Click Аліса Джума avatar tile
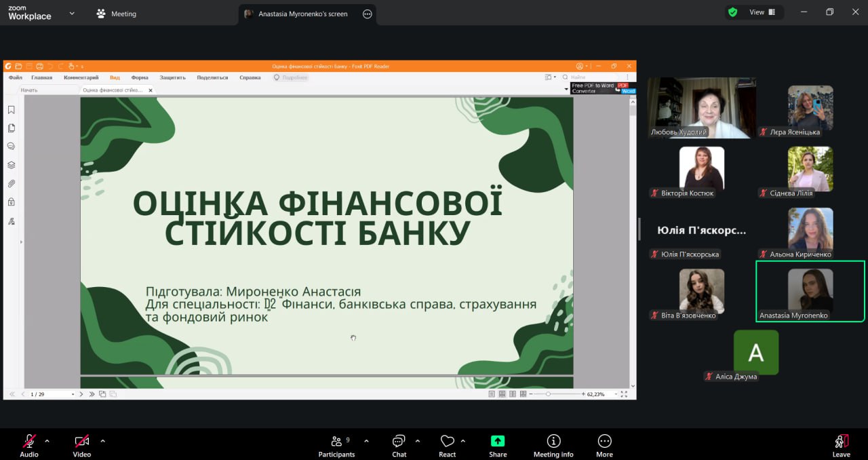Viewport: 868px width, 460px height. click(x=755, y=353)
